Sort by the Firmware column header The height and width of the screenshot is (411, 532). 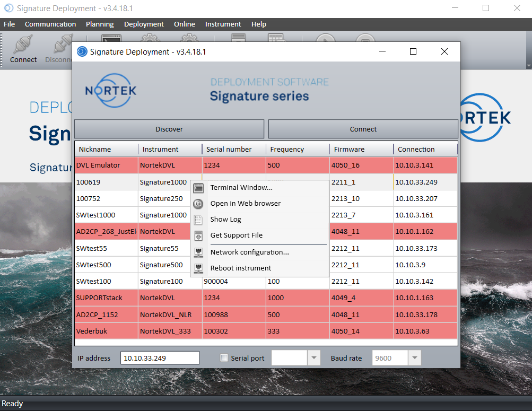click(361, 149)
